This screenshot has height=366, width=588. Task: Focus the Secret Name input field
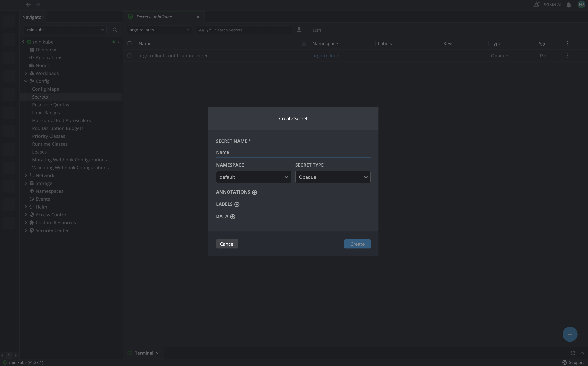[293, 152]
